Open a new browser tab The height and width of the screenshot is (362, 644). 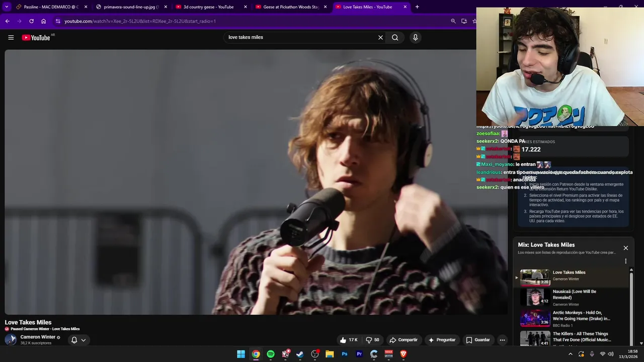pos(417,7)
